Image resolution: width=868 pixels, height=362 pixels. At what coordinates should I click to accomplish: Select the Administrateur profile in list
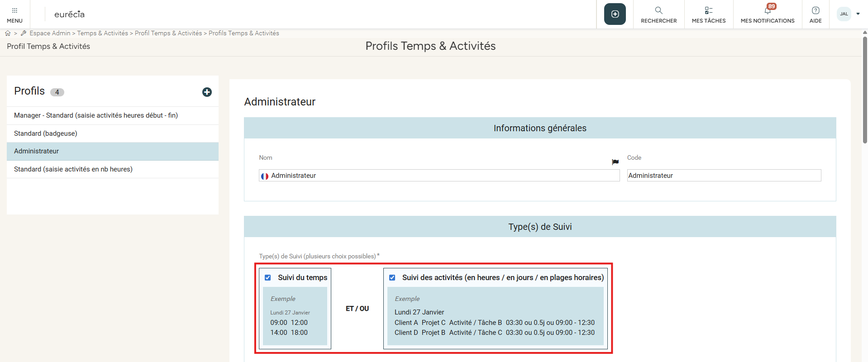coord(37,151)
